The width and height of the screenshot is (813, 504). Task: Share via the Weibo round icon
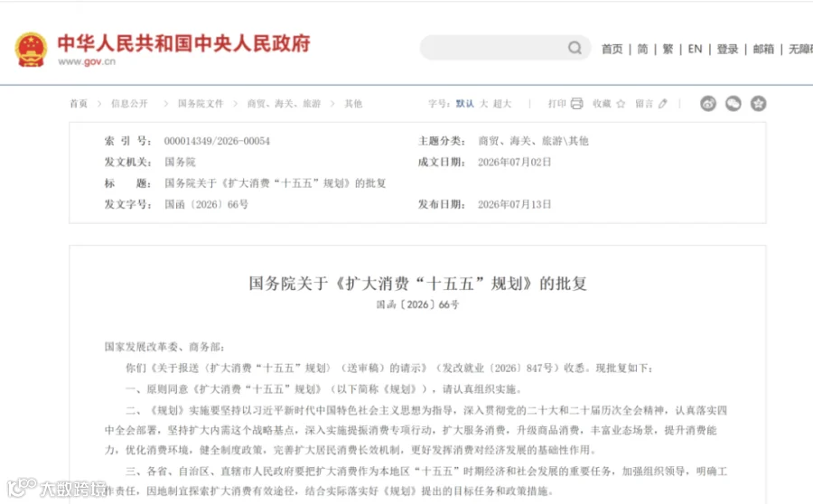coord(708,104)
